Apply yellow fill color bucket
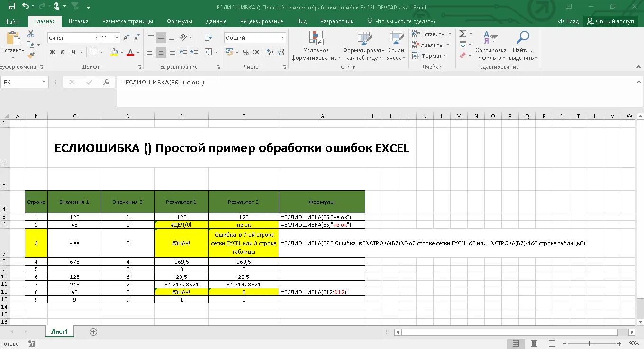Screen dimensions: 644x349 click(x=114, y=52)
